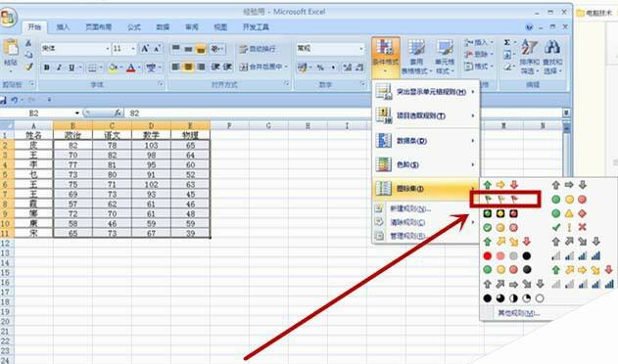Image resolution: width=618 pixels, height=364 pixels.
Task: Open the customize quick access toolbar arrow
Action: pyautogui.click(x=49, y=100)
